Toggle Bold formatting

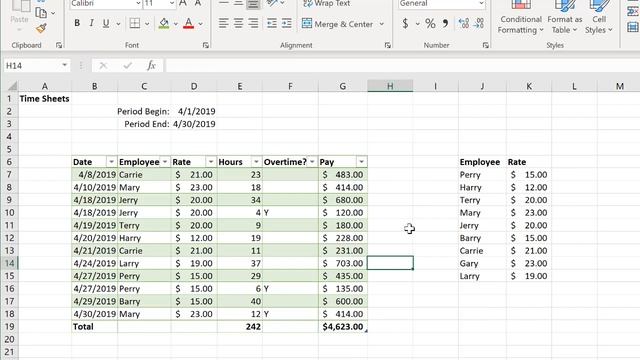77,24
